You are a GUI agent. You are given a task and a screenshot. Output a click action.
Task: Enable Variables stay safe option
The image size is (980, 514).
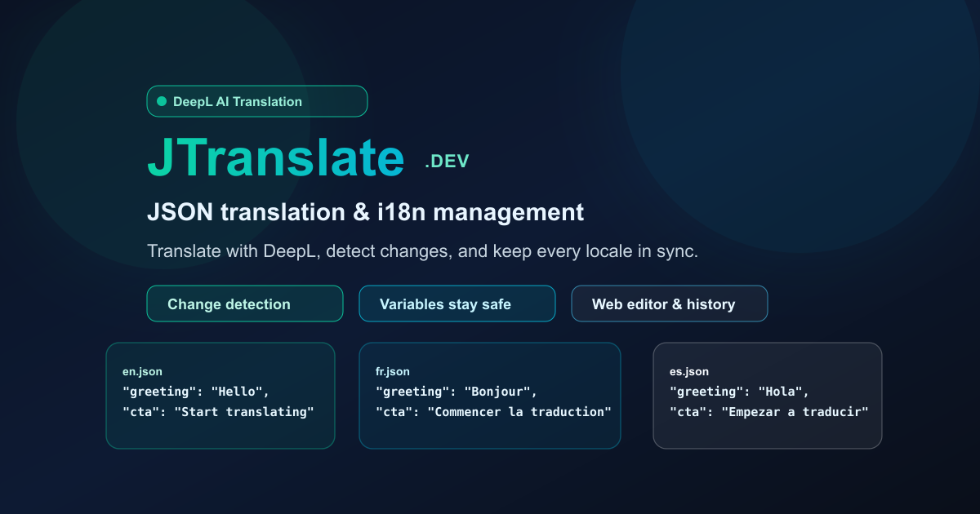coord(457,304)
